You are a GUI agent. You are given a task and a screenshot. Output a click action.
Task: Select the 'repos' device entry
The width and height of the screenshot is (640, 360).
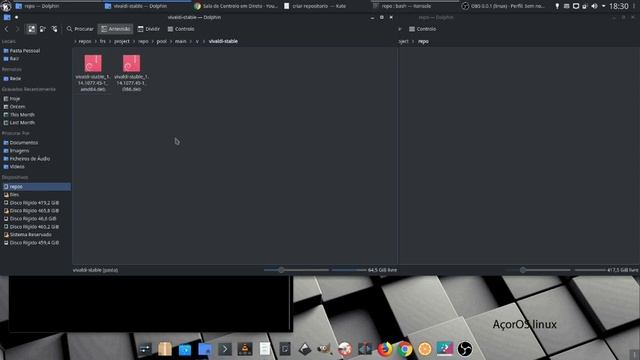36,187
